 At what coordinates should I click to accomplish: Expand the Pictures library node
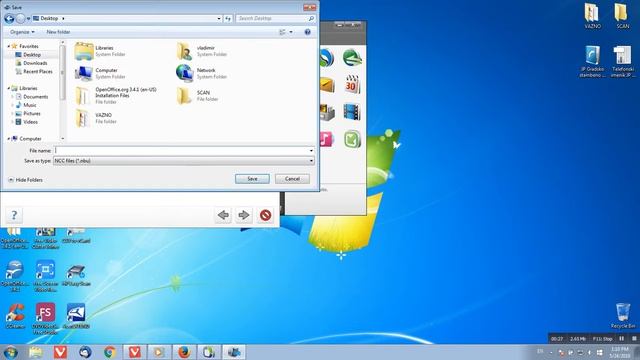[x=12, y=113]
